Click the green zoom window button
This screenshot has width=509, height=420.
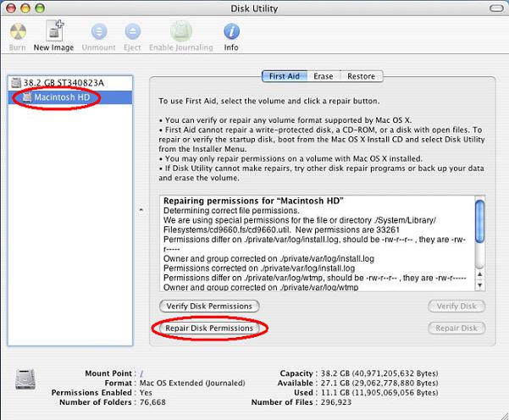tap(40, 8)
